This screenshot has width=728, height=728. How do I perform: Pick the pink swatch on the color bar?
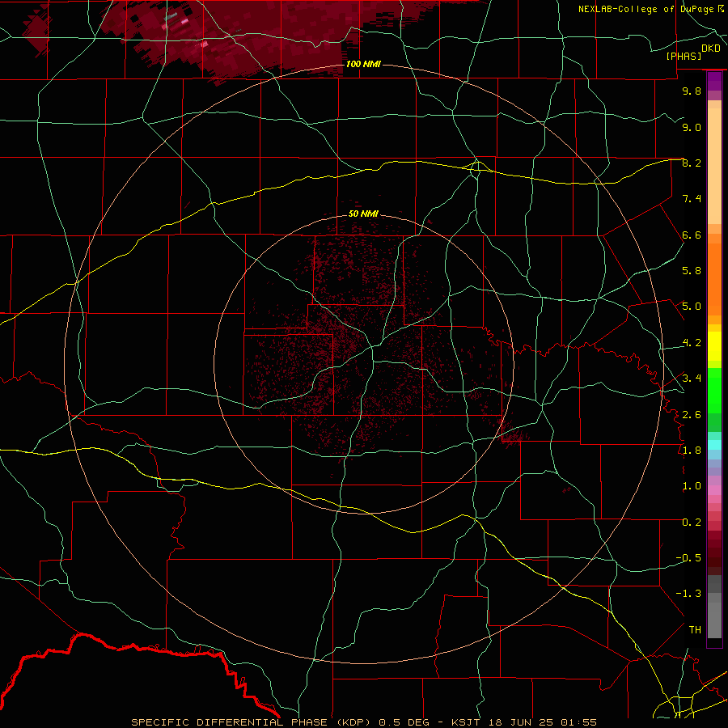[714, 490]
